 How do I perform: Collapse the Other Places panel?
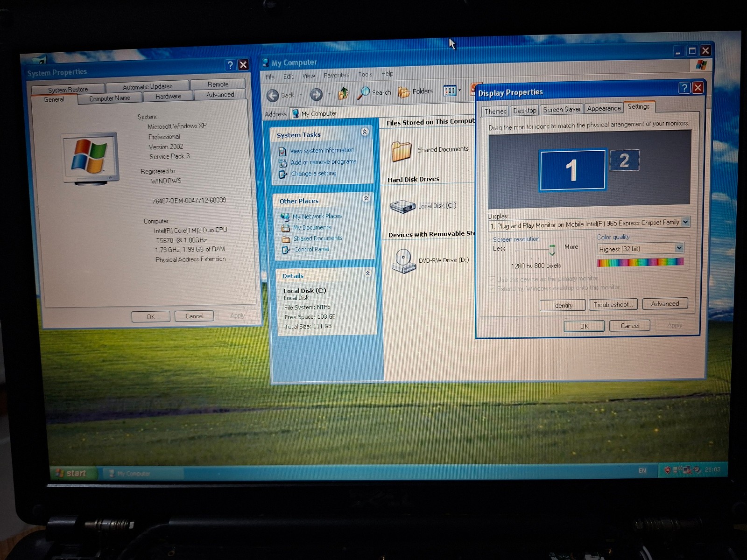point(366,198)
